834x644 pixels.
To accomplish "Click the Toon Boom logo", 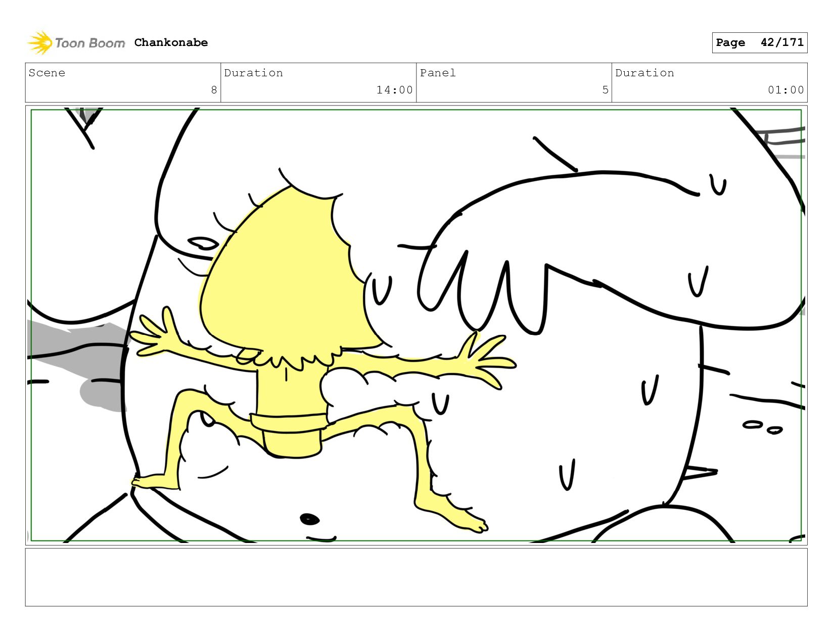I will (76, 43).
